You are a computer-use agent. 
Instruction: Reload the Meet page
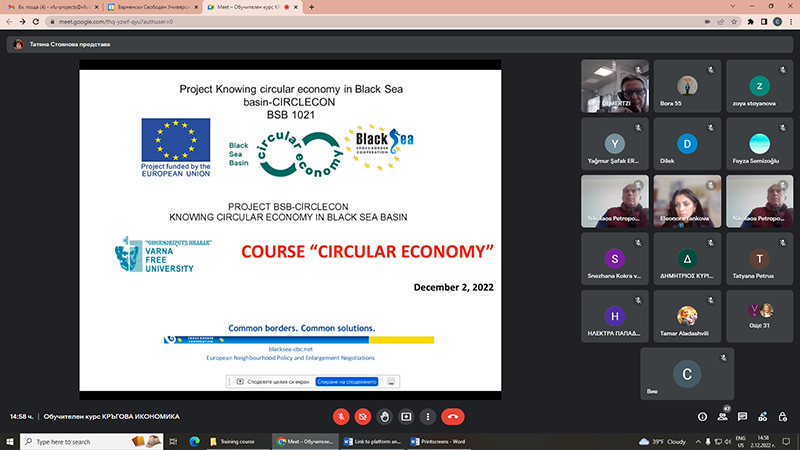(x=36, y=22)
